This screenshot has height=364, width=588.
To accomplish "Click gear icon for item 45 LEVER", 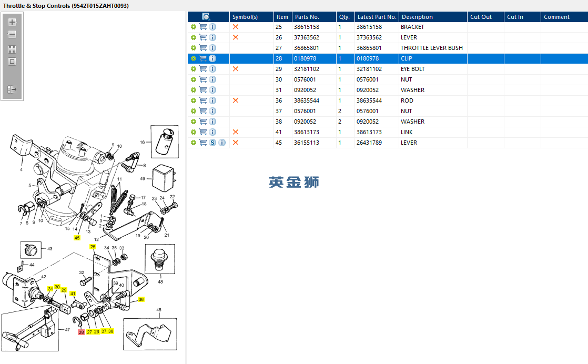I will (x=194, y=143).
